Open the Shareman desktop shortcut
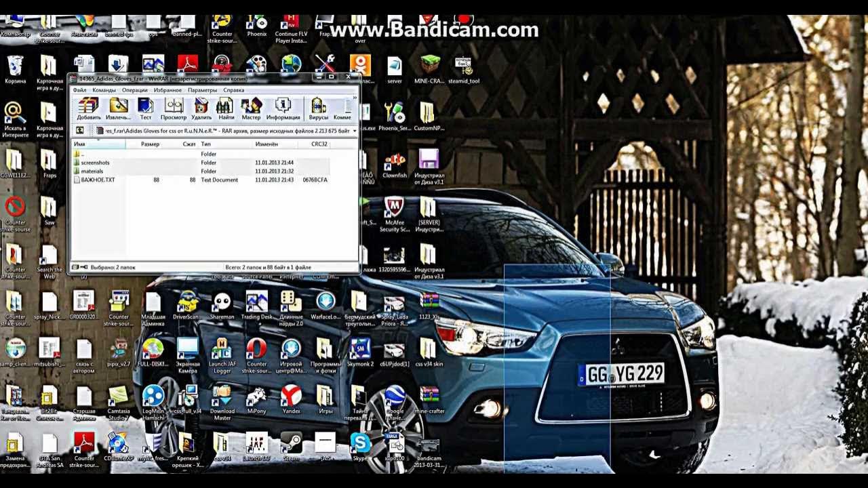Image resolution: width=868 pixels, height=488 pixels. (x=222, y=305)
